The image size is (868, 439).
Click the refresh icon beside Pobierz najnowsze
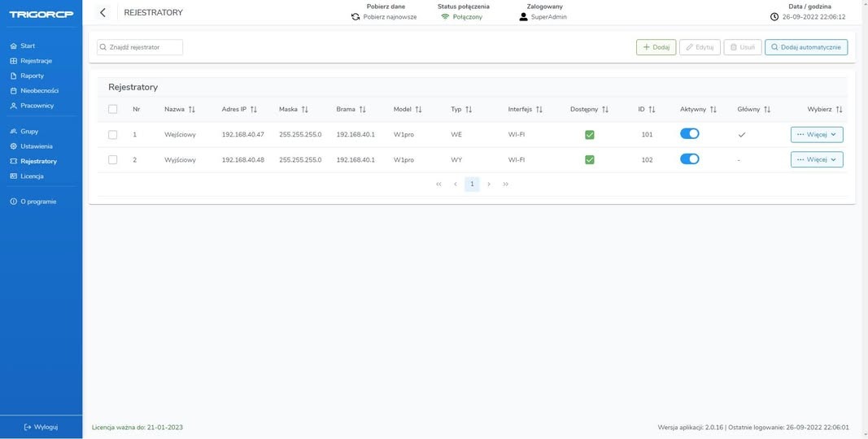pos(355,16)
